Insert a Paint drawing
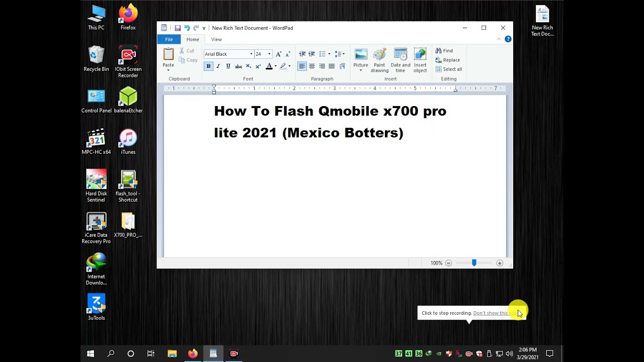644x362 pixels. (379, 60)
